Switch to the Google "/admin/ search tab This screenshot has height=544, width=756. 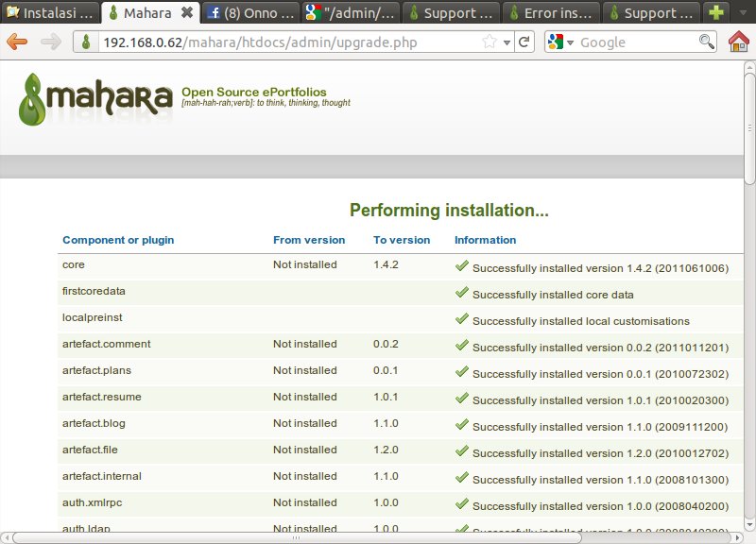click(351, 12)
